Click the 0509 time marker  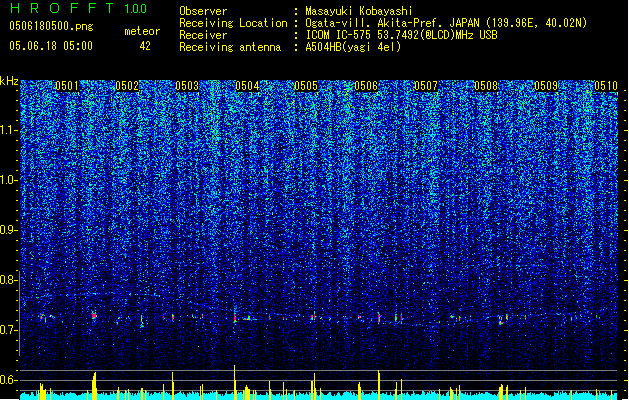(546, 86)
